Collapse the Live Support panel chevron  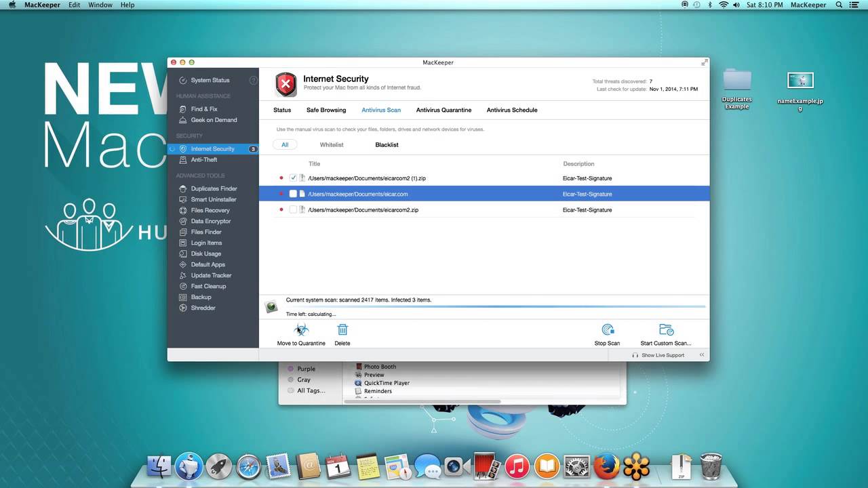(x=702, y=355)
